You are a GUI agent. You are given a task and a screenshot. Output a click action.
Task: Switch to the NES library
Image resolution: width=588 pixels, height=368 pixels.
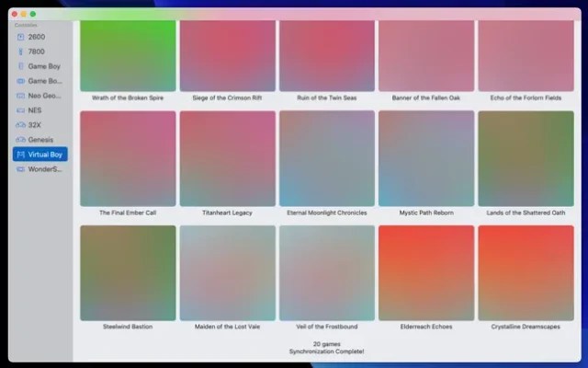(35, 110)
